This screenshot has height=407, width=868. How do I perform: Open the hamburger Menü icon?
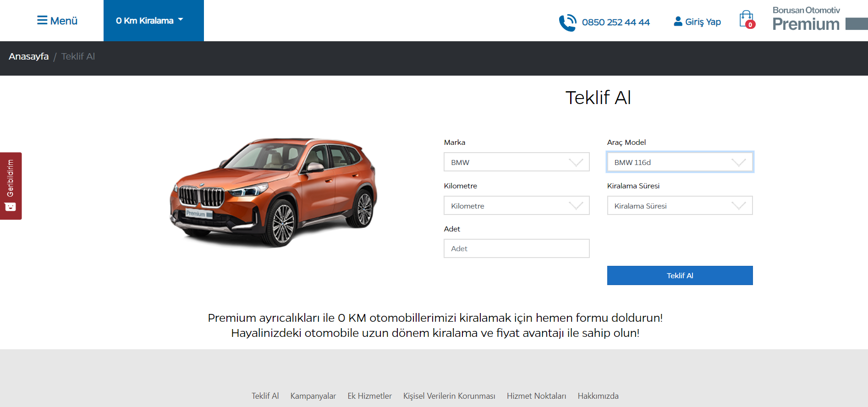42,20
